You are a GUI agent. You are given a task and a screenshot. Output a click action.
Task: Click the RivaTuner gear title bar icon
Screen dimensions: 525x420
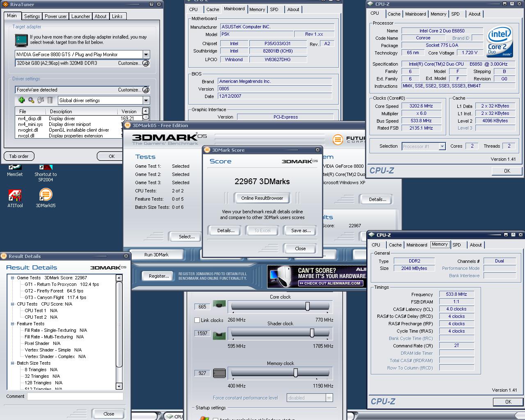pos(5,4)
